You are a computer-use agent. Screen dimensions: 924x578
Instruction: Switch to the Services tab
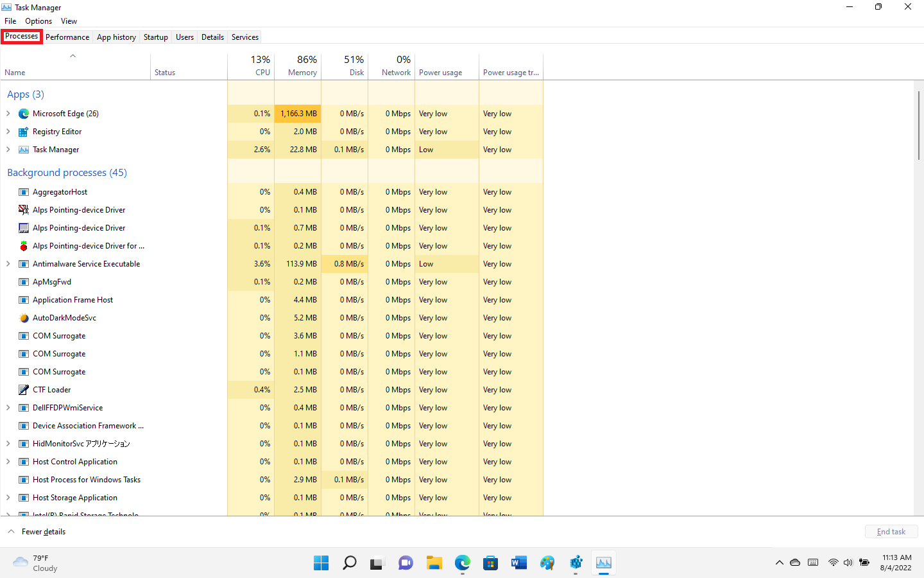pos(245,37)
